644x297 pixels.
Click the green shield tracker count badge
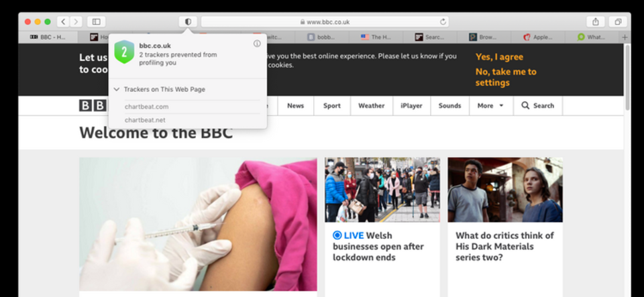(124, 52)
